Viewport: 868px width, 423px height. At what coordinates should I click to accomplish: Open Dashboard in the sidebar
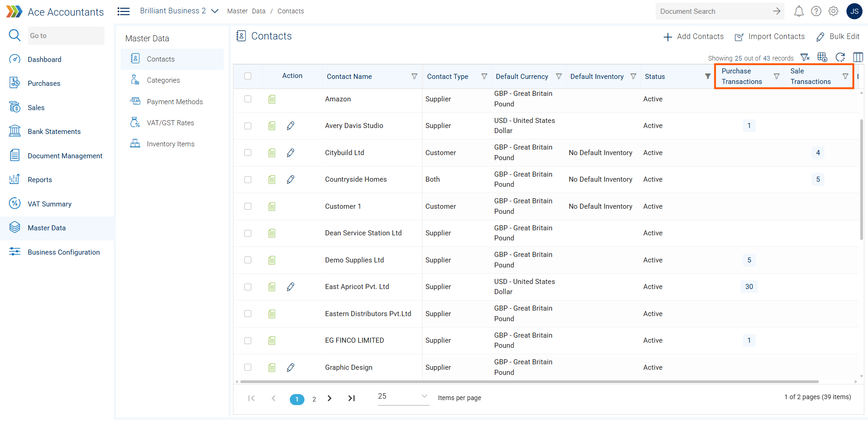(44, 60)
